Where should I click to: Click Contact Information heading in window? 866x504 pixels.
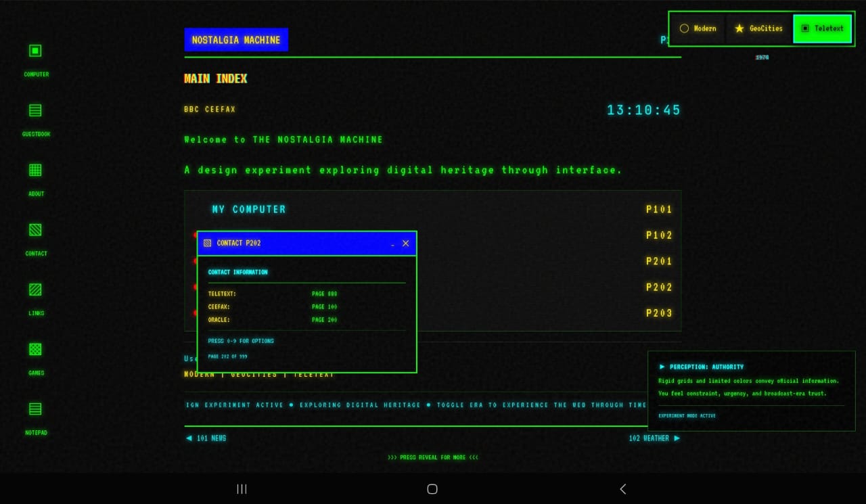237,273
